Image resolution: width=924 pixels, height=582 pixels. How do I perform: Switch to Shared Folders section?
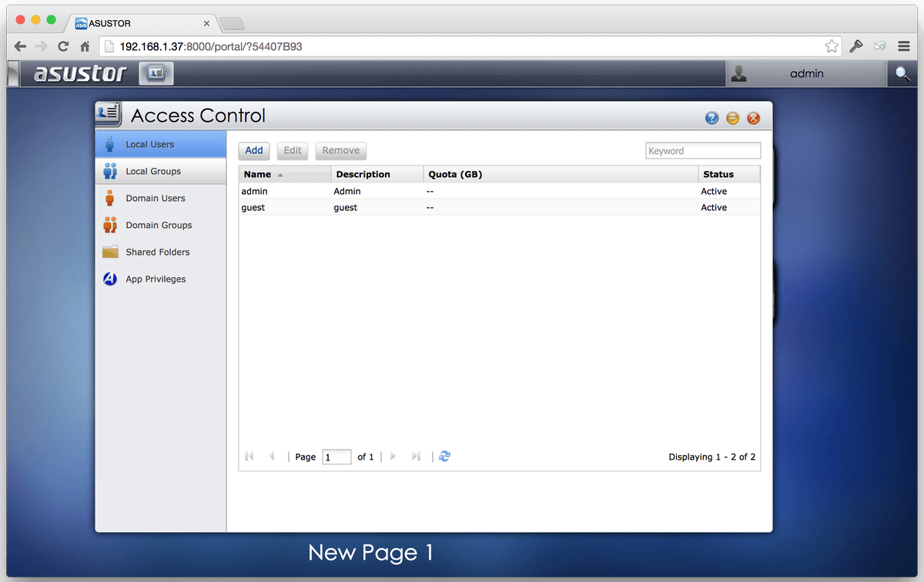click(x=157, y=252)
